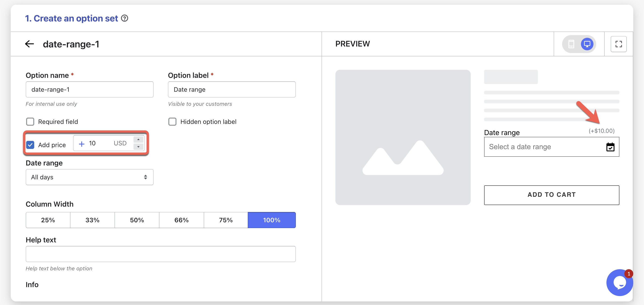Click the calendar icon in date range field
Viewport: 644px width, 305px height.
[x=610, y=147]
